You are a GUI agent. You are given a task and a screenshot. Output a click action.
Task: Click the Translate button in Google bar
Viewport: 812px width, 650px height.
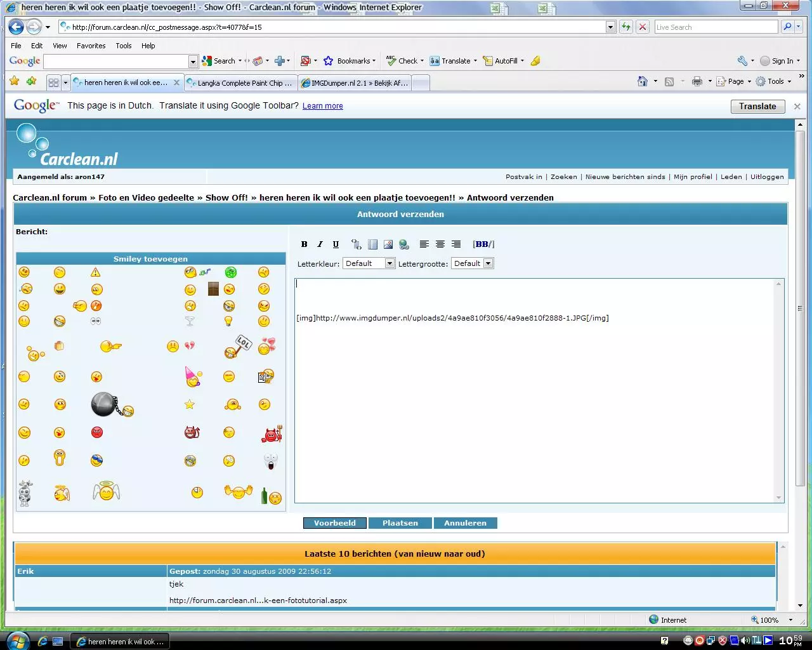tap(757, 107)
